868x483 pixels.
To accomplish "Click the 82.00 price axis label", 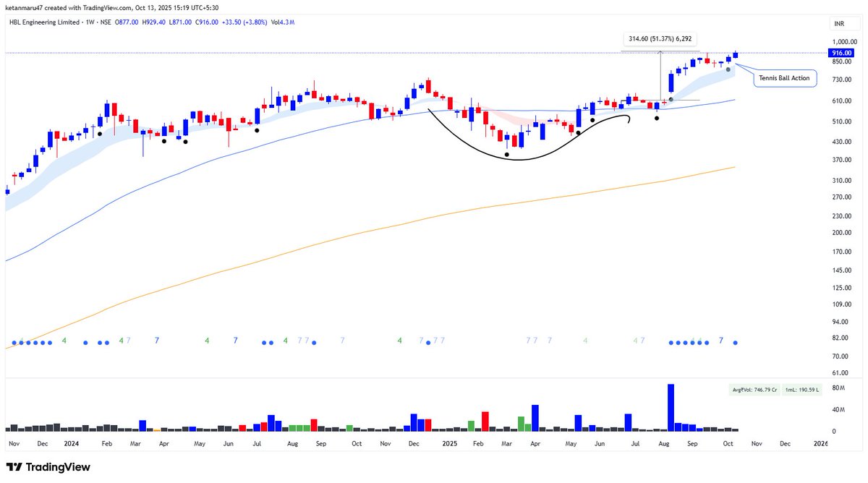I will pos(839,338).
